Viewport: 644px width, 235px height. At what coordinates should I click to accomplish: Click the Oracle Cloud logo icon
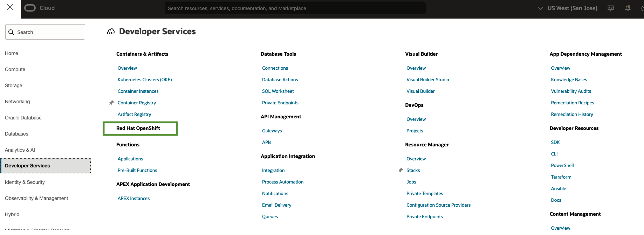(30, 8)
